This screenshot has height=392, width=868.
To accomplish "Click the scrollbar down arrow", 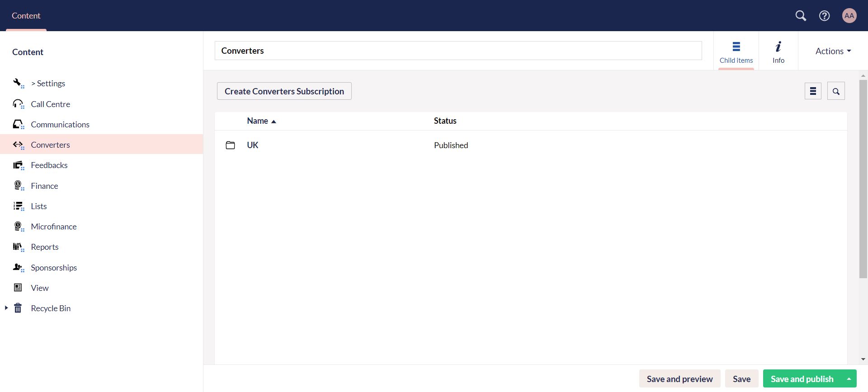I will click(863, 359).
